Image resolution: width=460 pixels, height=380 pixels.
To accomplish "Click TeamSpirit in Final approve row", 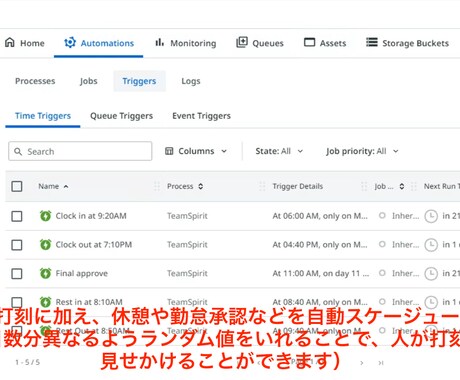I will coord(187,273).
